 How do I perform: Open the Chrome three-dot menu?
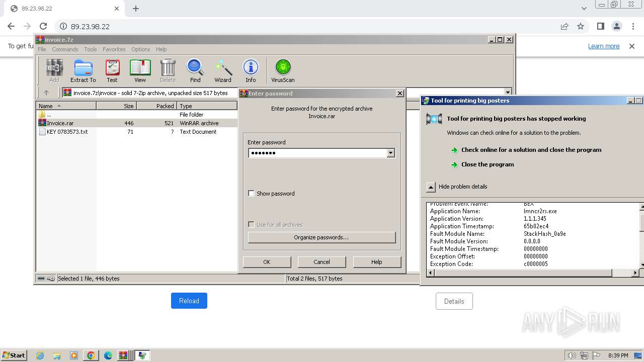(x=632, y=26)
